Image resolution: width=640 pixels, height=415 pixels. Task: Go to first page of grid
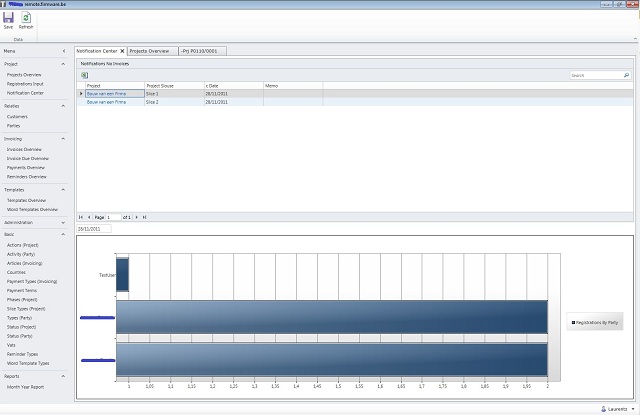pyautogui.click(x=81, y=217)
